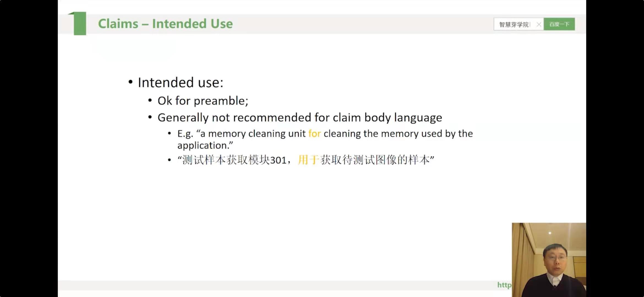The height and width of the screenshot is (297, 644).
Task: Clear the search box with the X icon
Action: click(x=539, y=24)
